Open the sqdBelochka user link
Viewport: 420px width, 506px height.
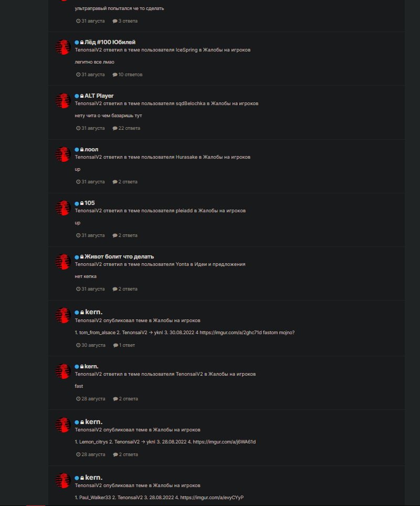pyautogui.click(x=191, y=104)
